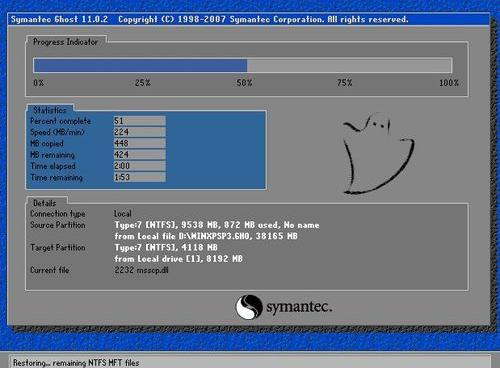500x368 pixels.
Task: Click the MB remaining label
Action: point(52,155)
